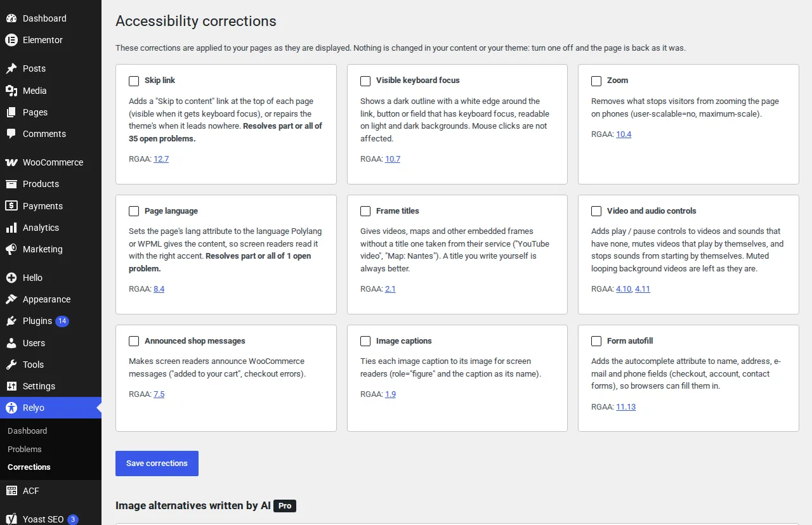This screenshot has height=525, width=812.
Task: Open RGAA 11.13 link
Action: pos(625,407)
